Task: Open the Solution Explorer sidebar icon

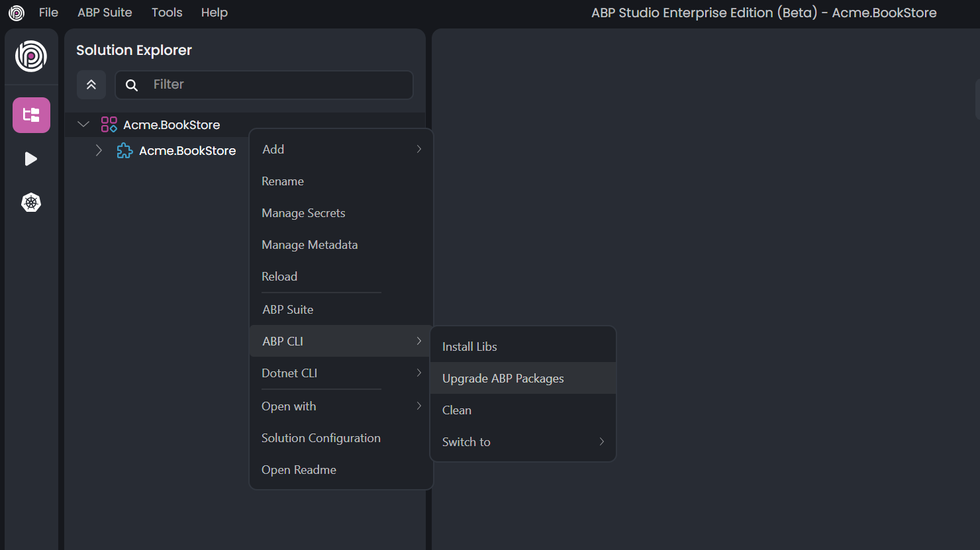Action: pos(31,115)
